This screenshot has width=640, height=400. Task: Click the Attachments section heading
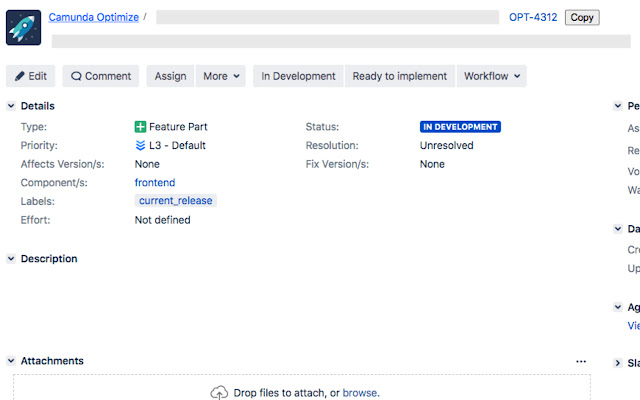52,361
